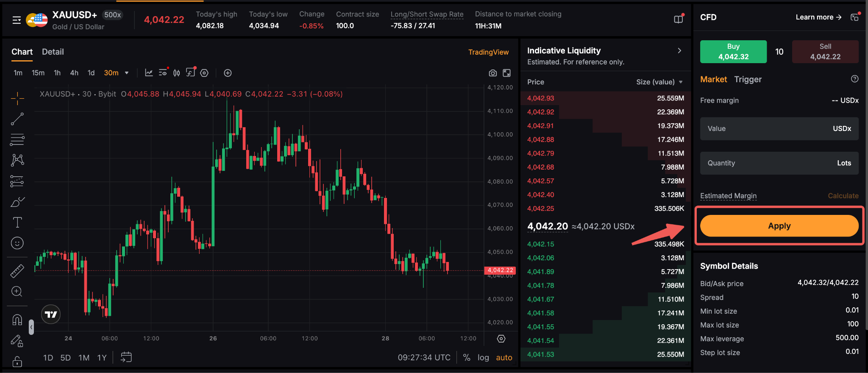This screenshot has height=373, width=868.
Task: Switch to the Detail tab
Action: click(x=53, y=52)
